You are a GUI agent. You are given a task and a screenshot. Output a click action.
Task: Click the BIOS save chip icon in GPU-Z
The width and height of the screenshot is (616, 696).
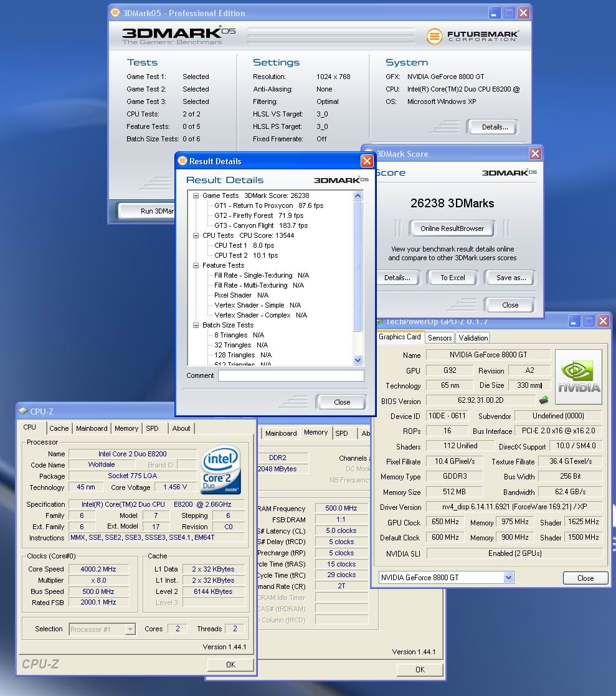coord(544,400)
